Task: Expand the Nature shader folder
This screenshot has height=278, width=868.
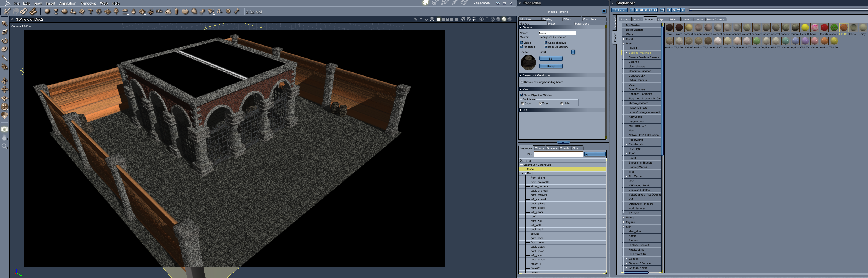Action: [x=624, y=218]
